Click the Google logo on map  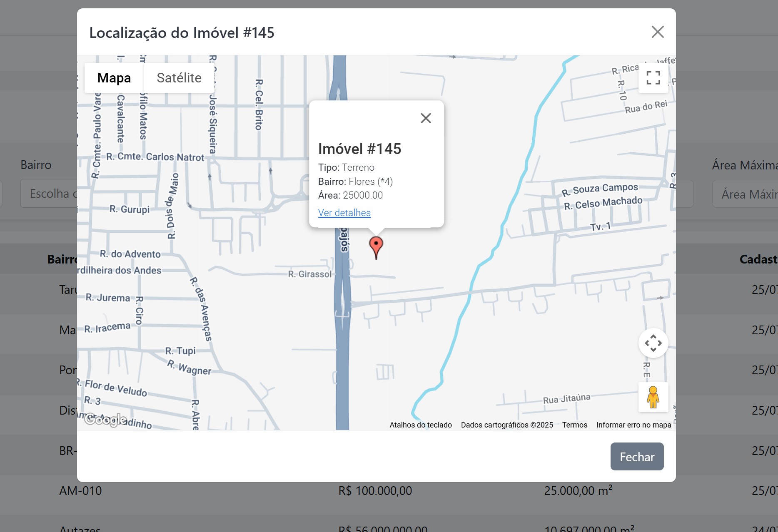tap(105, 419)
